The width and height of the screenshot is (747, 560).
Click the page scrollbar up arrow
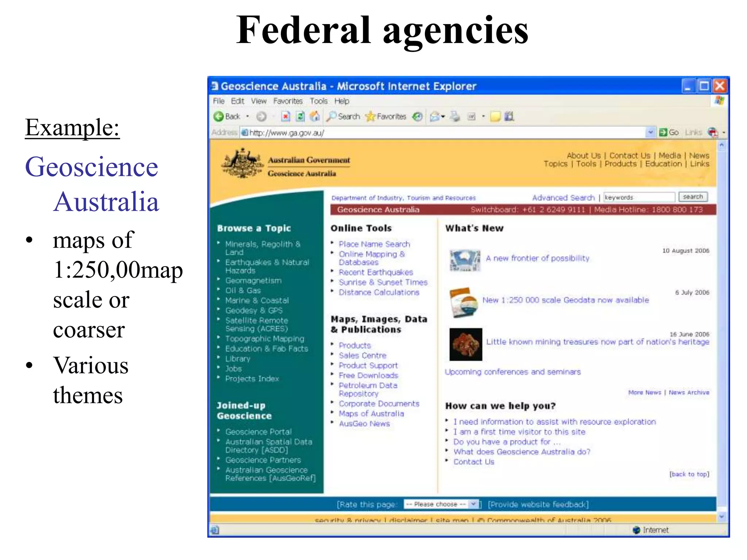point(721,145)
